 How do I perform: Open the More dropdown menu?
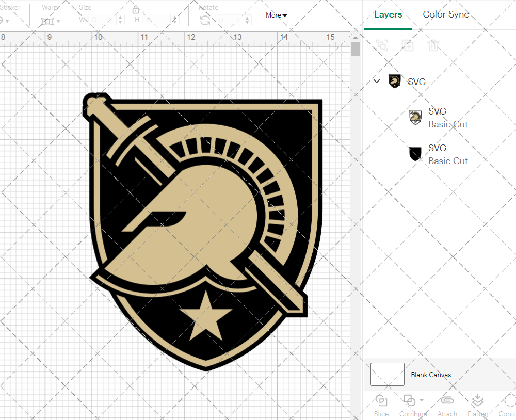[x=277, y=15]
